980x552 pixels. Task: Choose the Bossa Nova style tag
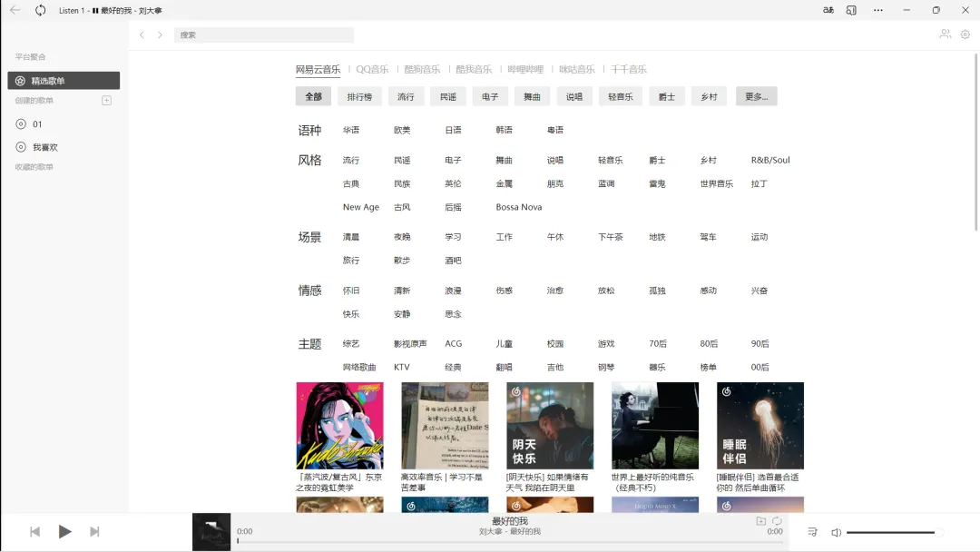[519, 207]
